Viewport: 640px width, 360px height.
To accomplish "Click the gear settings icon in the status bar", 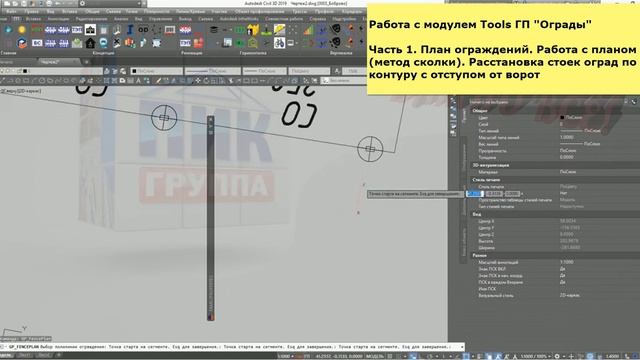I will 557,356.
